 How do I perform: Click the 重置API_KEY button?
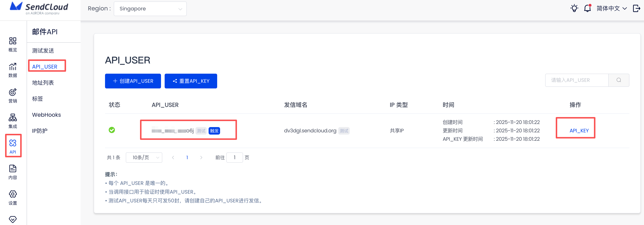click(x=191, y=81)
